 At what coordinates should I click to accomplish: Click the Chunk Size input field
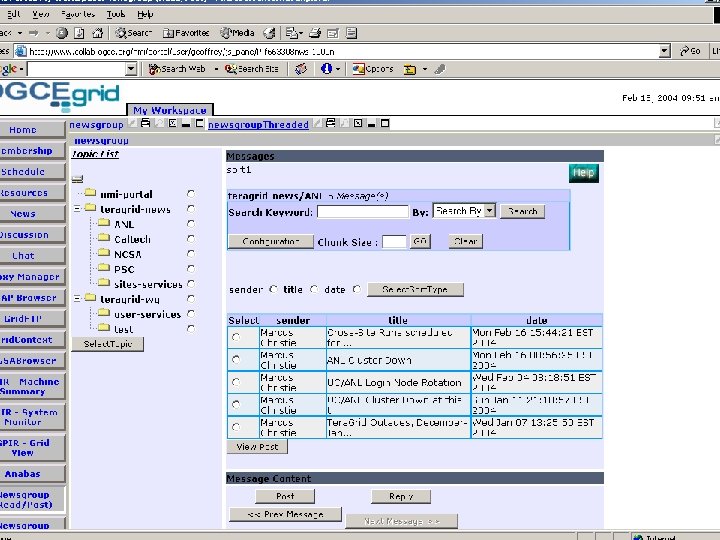coord(394,242)
